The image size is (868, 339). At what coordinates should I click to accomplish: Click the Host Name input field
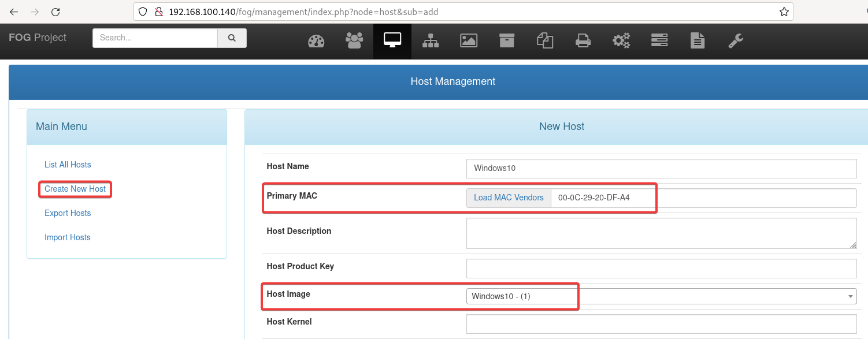tap(661, 169)
